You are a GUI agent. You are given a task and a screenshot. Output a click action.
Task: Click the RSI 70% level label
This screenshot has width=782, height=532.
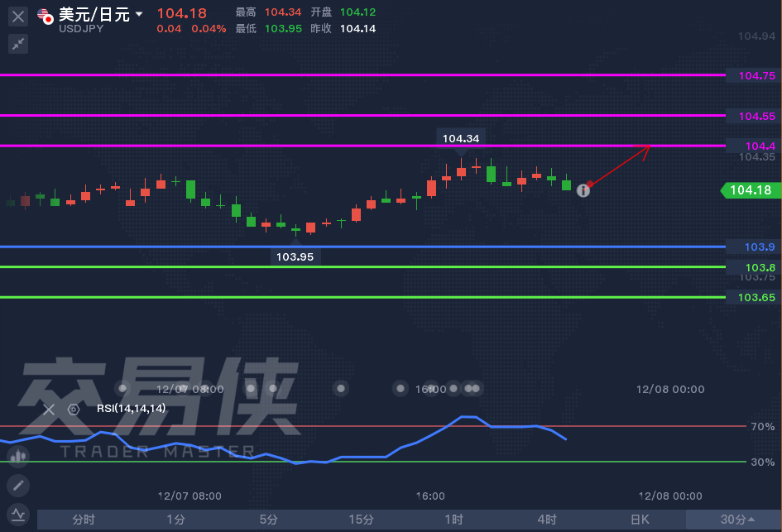point(763,426)
